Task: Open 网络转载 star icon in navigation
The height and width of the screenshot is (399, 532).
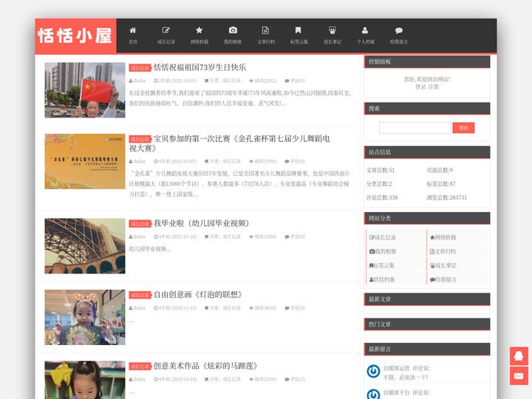Action: point(199,35)
